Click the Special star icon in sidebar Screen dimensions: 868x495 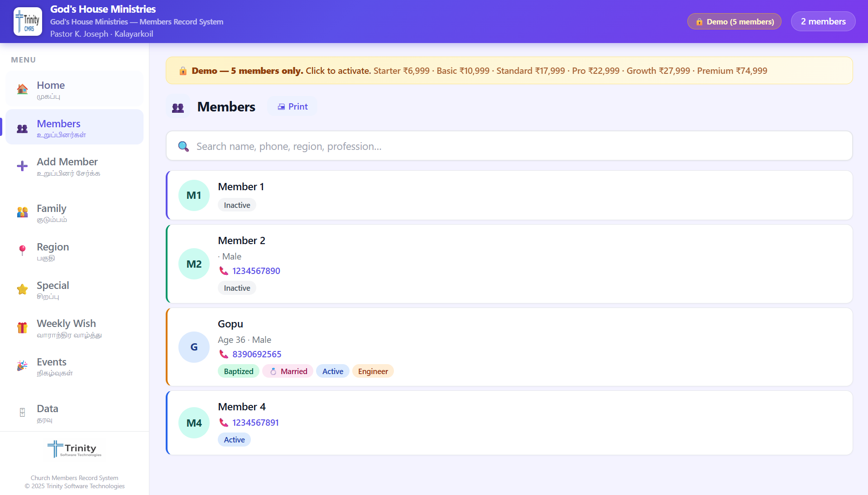pyautogui.click(x=22, y=289)
